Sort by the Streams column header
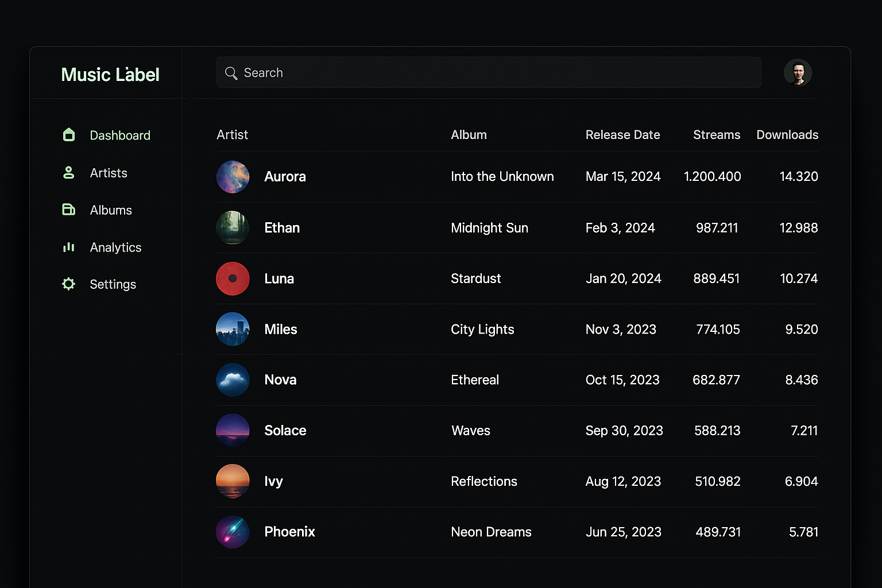This screenshot has width=882, height=588. point(717,135)
